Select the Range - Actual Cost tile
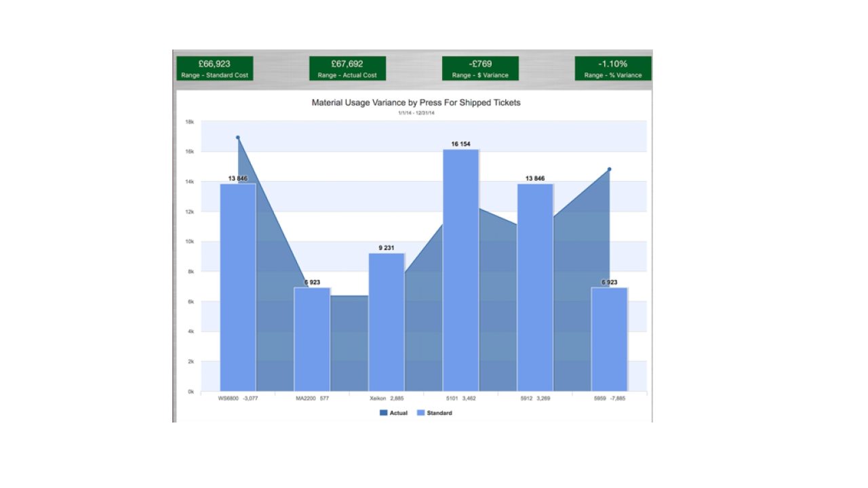Image resolution: width=868 pixels, height=488 pixels. coord(347,68)
